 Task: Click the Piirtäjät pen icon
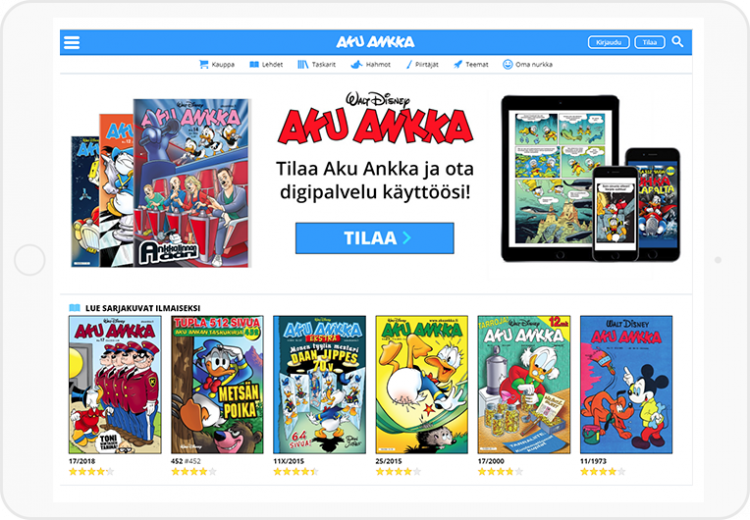point(408,64)
